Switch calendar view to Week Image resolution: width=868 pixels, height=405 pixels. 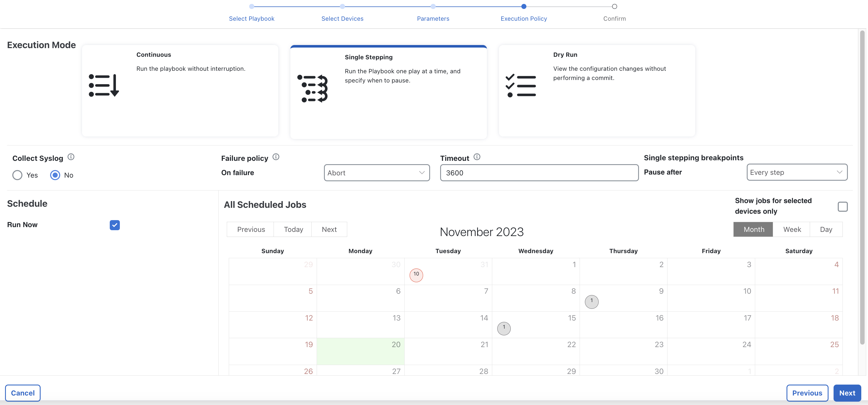[792, 229]
